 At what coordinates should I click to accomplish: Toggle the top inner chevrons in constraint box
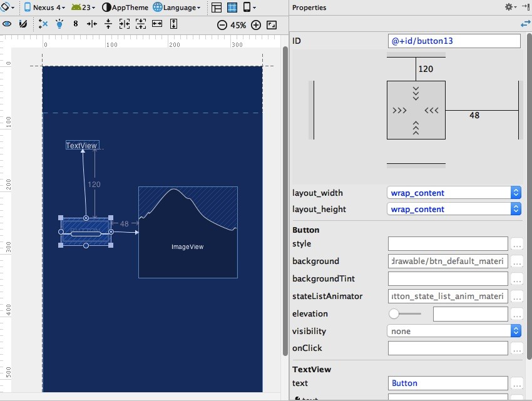pyautogui.click(x=416, y=94)
